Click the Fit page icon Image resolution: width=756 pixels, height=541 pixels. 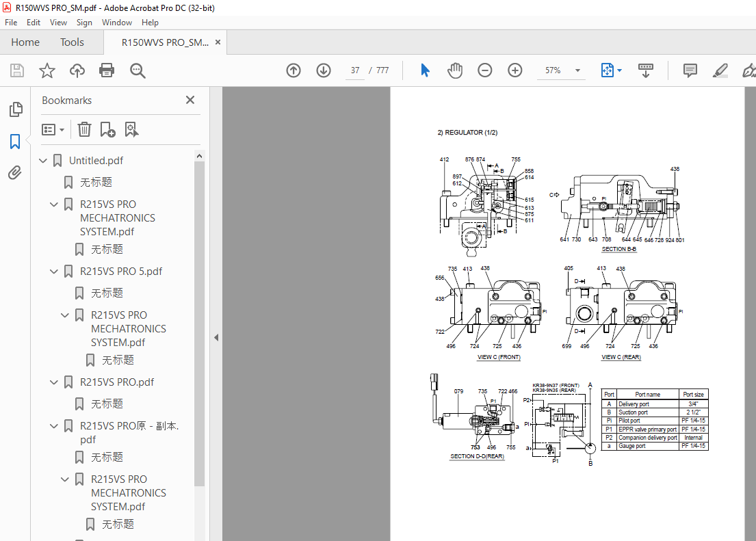tap(607, 70)
